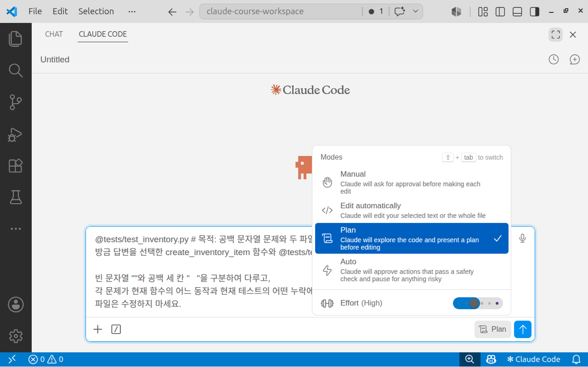The height and width of the screenshot is (367, 588).
Task: Open the Source Control view
Action: pos(16,102)
